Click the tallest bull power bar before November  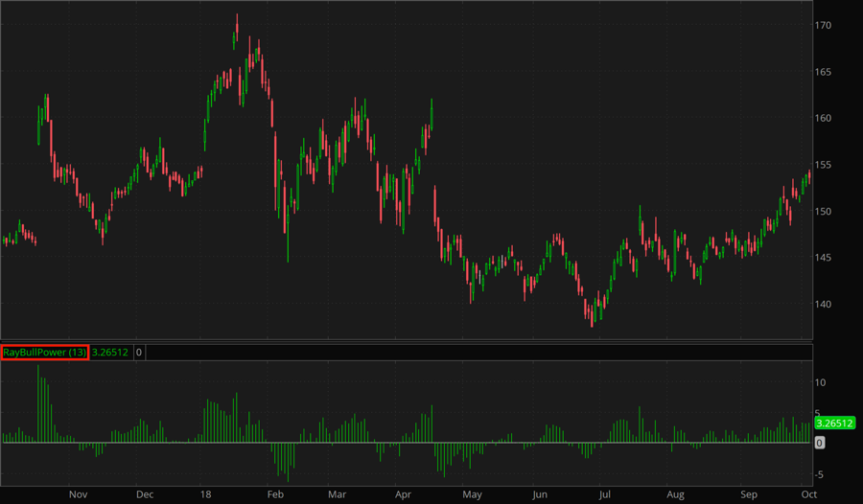[x=39, y=404]
